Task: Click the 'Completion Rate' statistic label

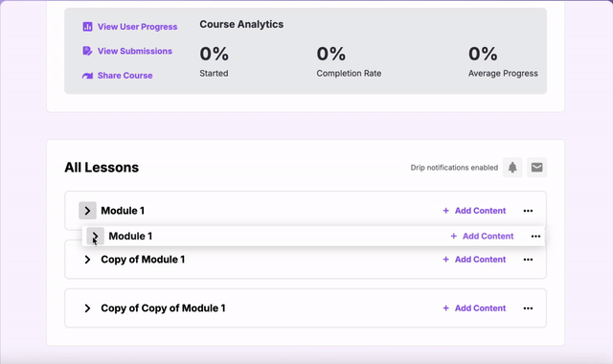Action: (x=349, y=73)
